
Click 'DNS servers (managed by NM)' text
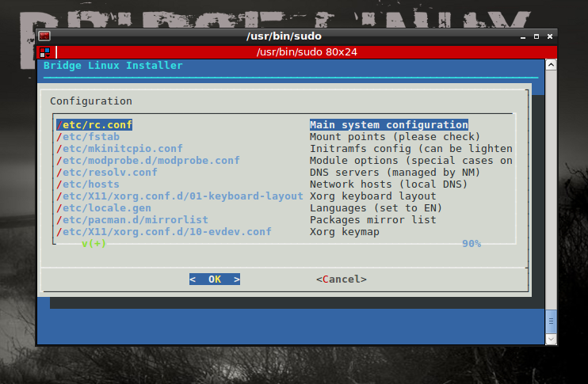click(x=395, y=173)
